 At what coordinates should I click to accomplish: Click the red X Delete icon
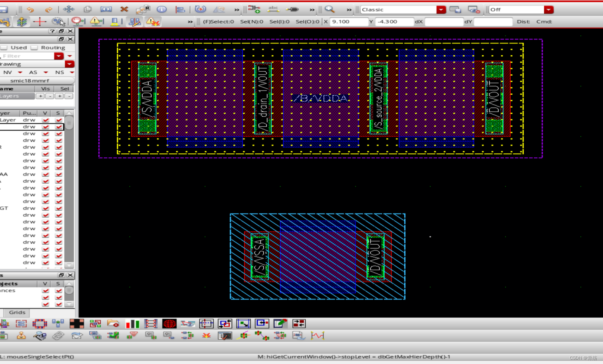[x=124, y=9]
